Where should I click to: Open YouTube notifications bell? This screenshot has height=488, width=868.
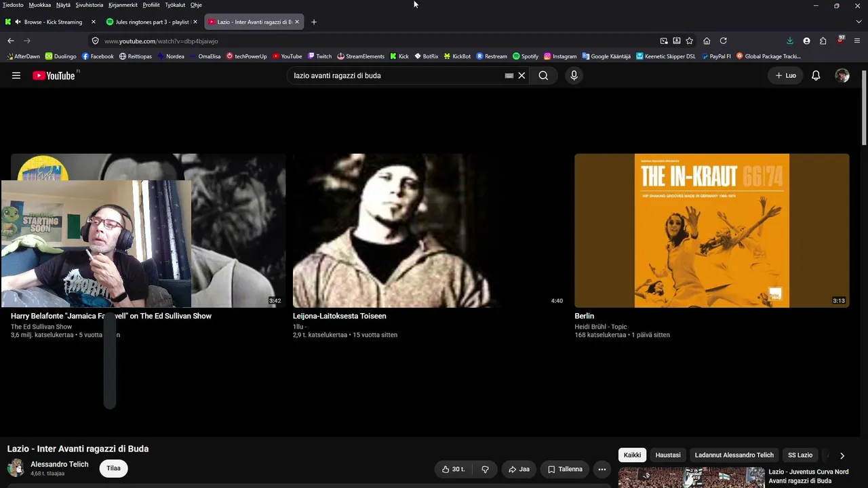pos(816,75)
